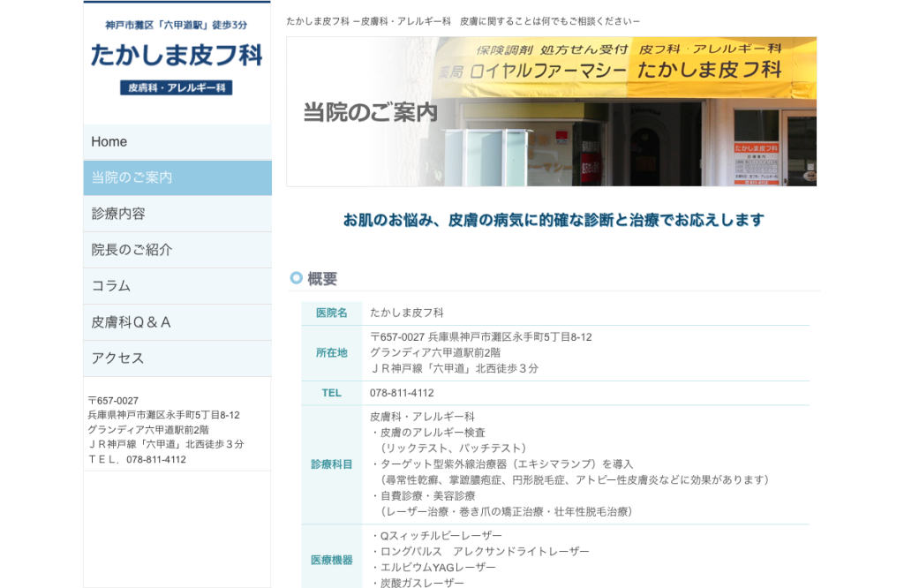Click the お肌のお悩み headline text
Screen dimensions: 904x588
point(554,220)
